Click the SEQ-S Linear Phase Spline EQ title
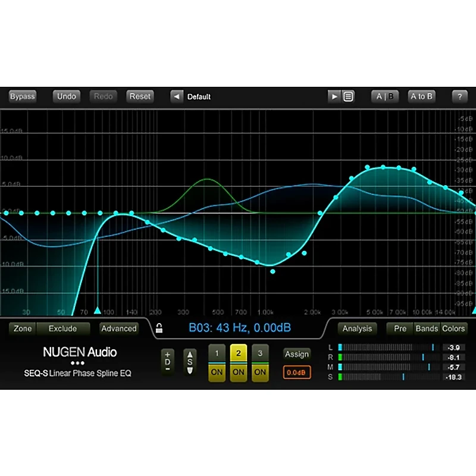 (x=78, y=373)
